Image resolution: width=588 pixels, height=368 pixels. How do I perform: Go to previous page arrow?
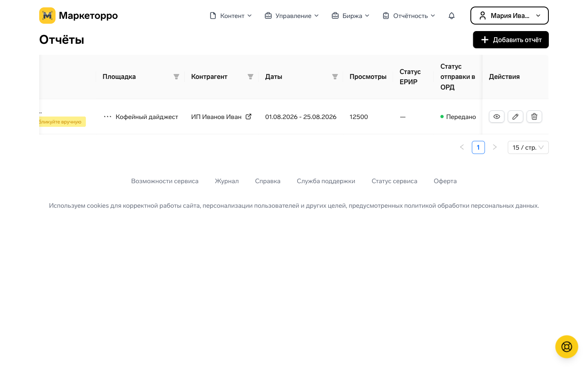point(462,147)
